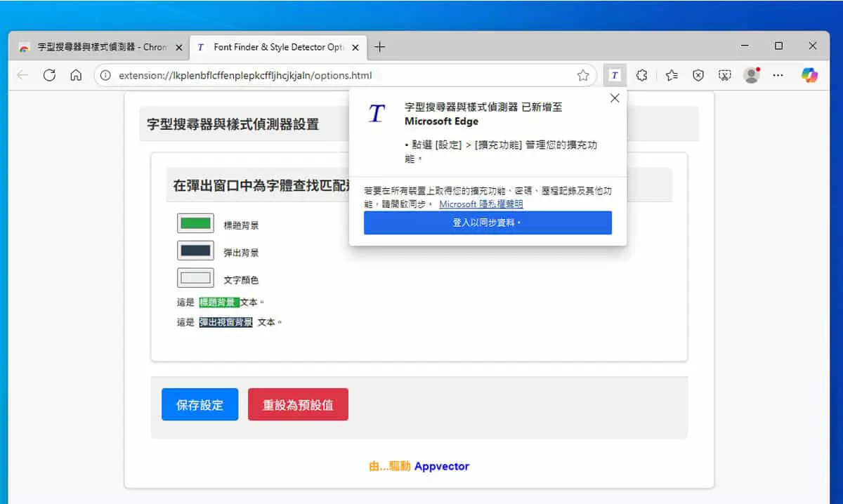The width and height of the screenshot is (843, 504).
Task: Open Browser essentials shield icon
Action: point(698,75)
